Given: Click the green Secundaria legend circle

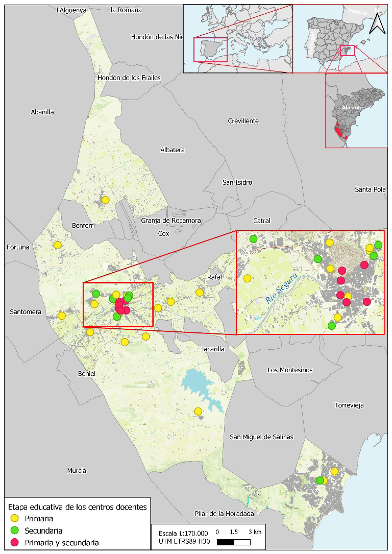Looking at the screenshot, I should click(x=14, y=531).
